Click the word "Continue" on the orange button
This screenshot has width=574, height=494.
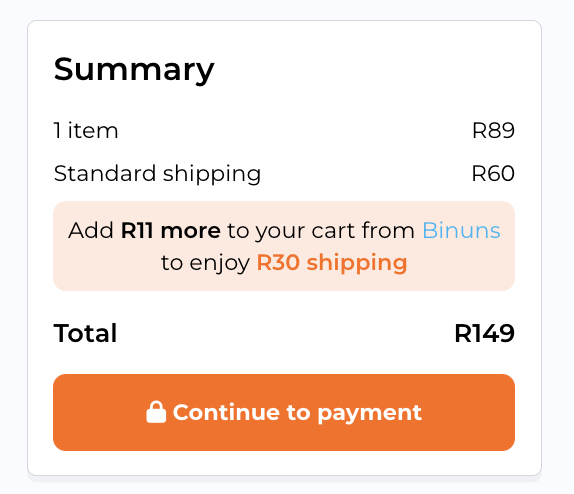click(226, 412)
